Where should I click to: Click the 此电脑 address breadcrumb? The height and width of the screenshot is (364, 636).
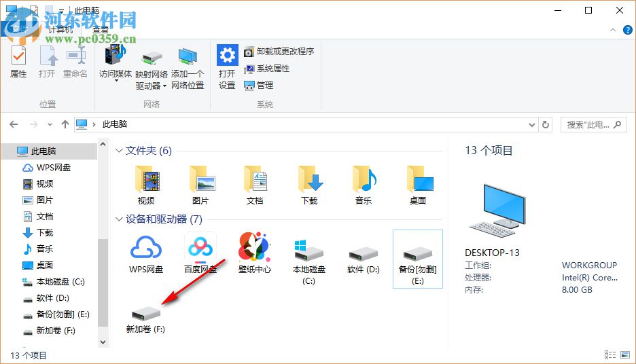tap(115, 124)
